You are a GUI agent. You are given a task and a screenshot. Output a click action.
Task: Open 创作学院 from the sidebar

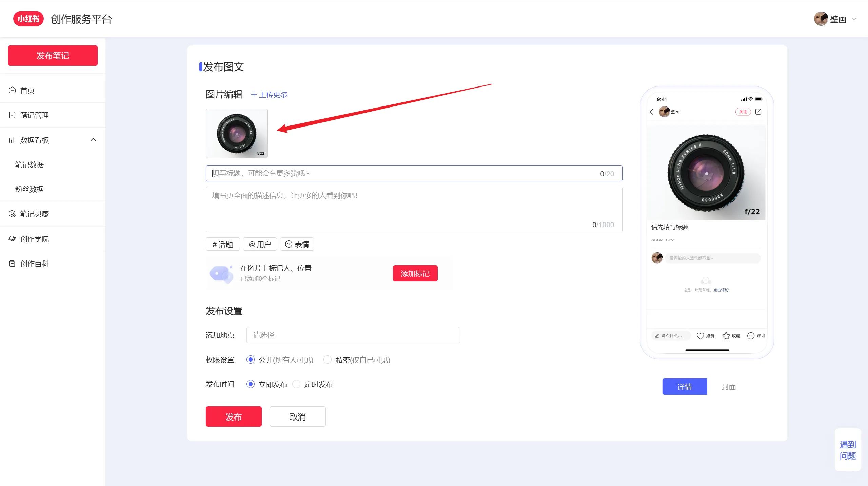pyautogui.click(x=34, y=239)
